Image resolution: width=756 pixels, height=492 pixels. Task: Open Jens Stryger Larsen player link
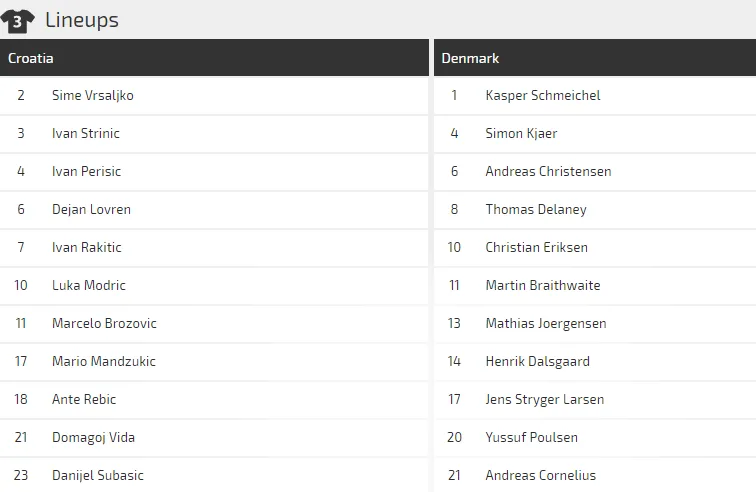(544, 399)
